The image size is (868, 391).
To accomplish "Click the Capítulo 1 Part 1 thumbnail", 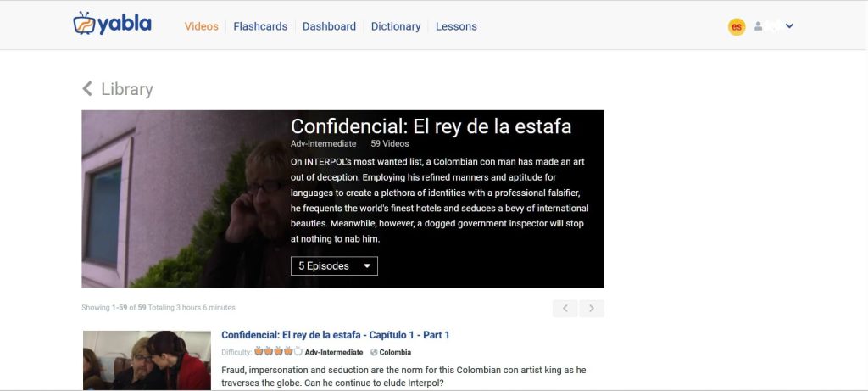I will [147, 360].
